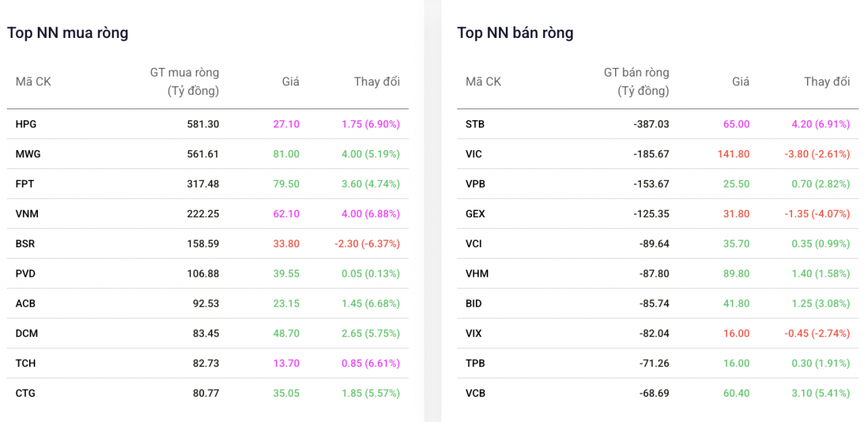Select the FPT ticker row
The width and height of the screenshot is (868, 422).
point(24,184)
